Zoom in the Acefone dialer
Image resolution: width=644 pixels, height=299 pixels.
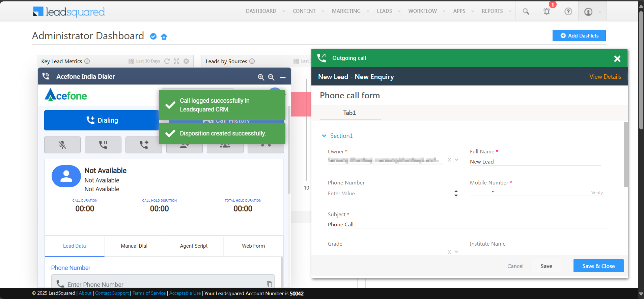pyautogui.click(x=261, y=77)
